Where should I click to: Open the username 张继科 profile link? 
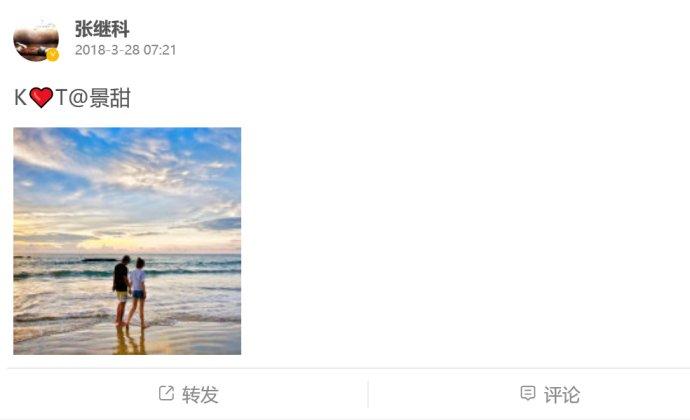click(102, 29)
